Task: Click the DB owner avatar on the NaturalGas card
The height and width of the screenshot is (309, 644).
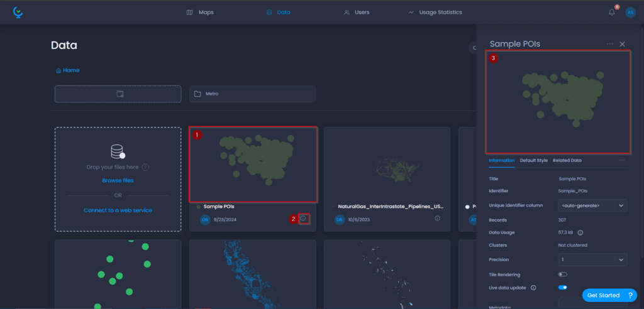Action: click(340, 220)
